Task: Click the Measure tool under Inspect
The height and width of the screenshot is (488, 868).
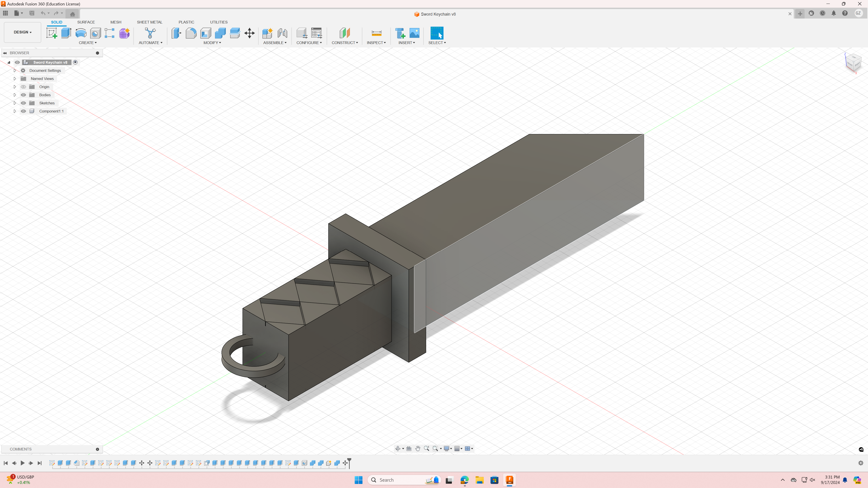Action: pos(376,33)
